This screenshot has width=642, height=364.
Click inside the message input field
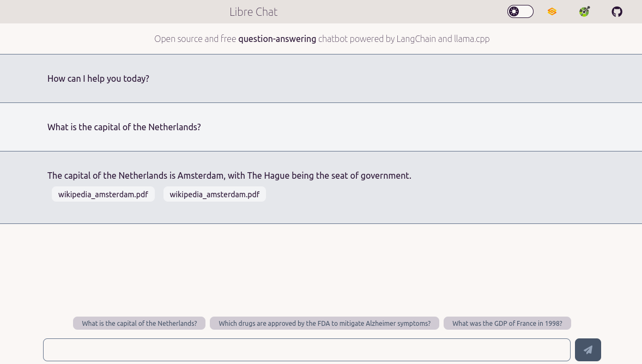click(x=307, y=349)
